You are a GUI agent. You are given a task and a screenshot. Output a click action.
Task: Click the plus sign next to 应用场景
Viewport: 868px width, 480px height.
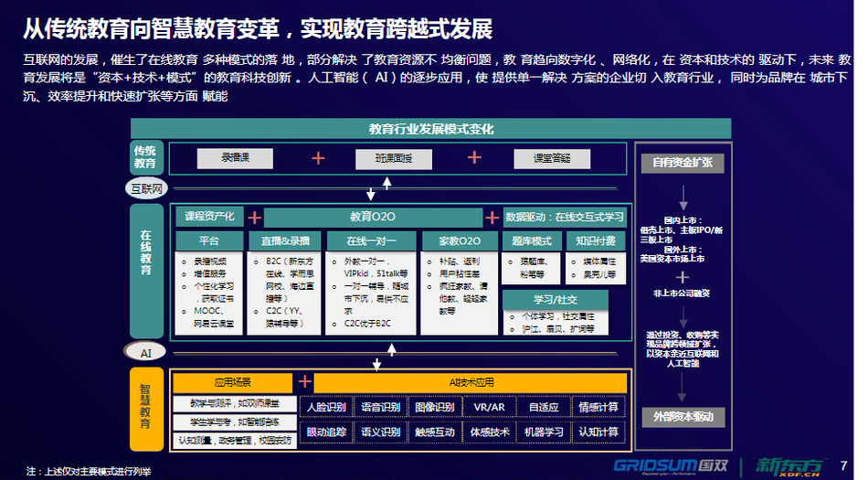coord(304,382)
